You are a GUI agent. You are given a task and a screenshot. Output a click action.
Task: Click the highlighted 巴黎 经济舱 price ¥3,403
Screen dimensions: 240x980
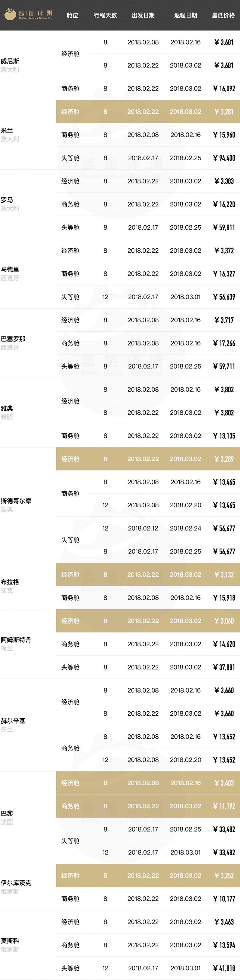(x=224, y=783)
